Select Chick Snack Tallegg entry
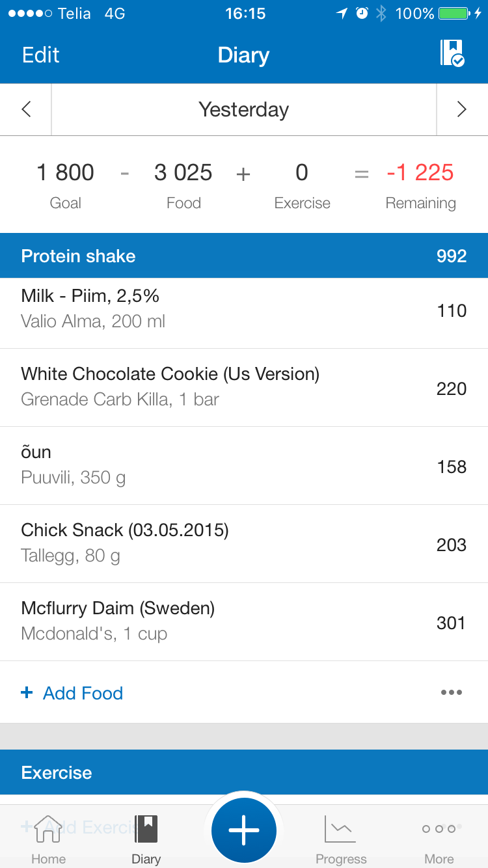This screenshot has width=488, height=868. pos(244,543)
